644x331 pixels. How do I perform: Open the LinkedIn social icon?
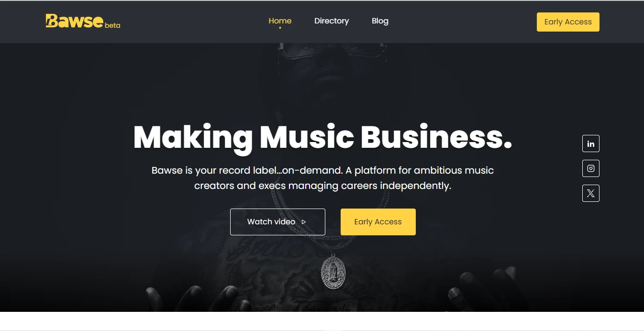click(590, 143)
